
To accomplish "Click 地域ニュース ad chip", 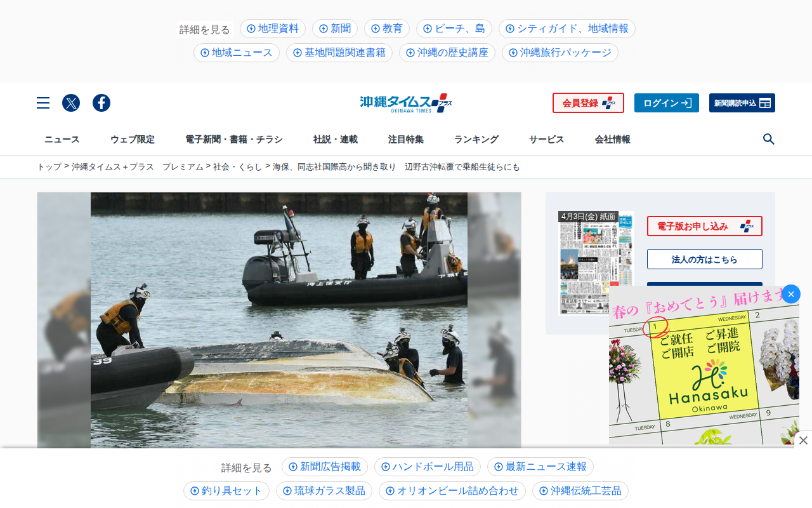I will tap(237, 53).
